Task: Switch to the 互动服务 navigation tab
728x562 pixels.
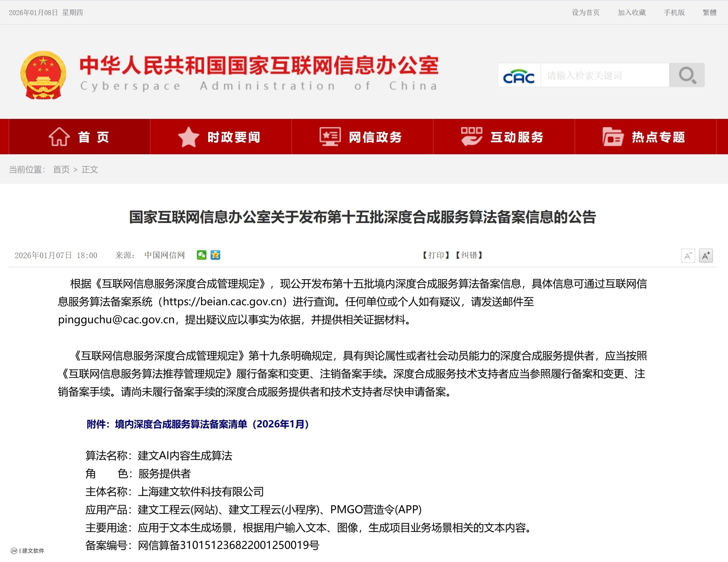Action: pyautogui.click(x=517, y=137)
